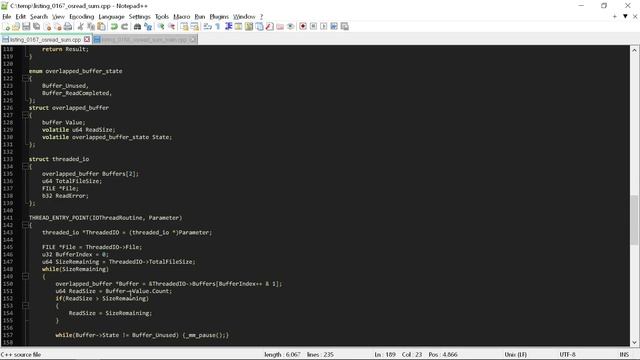
Task: Collapse if(ReadSize) block fold at line 153
Action: [25, 306]
